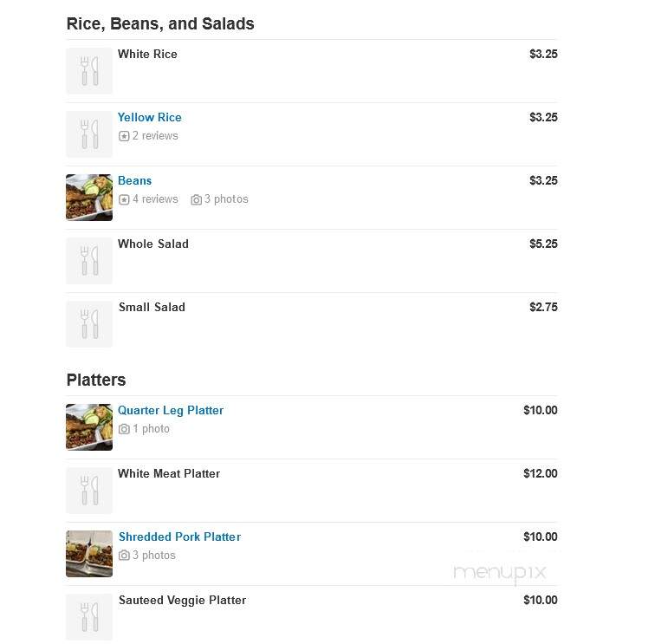Click the Small Salad placeholder utensils icon

(89, 324)
